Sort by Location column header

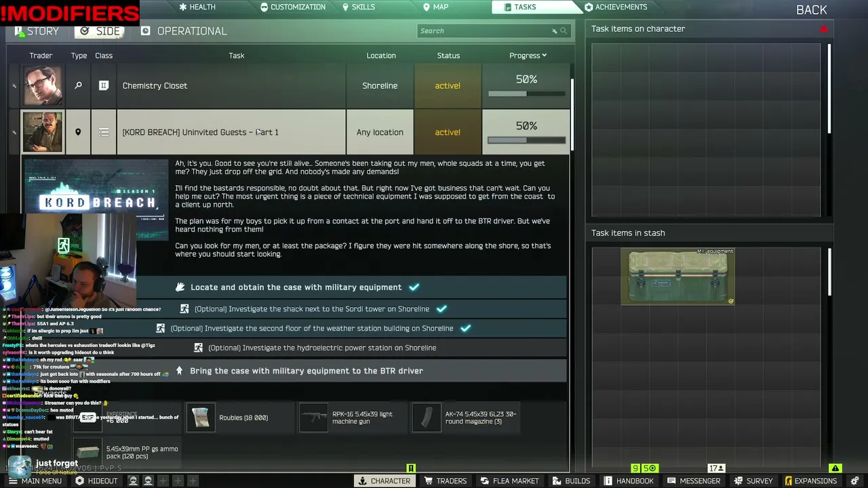point(381,56)
